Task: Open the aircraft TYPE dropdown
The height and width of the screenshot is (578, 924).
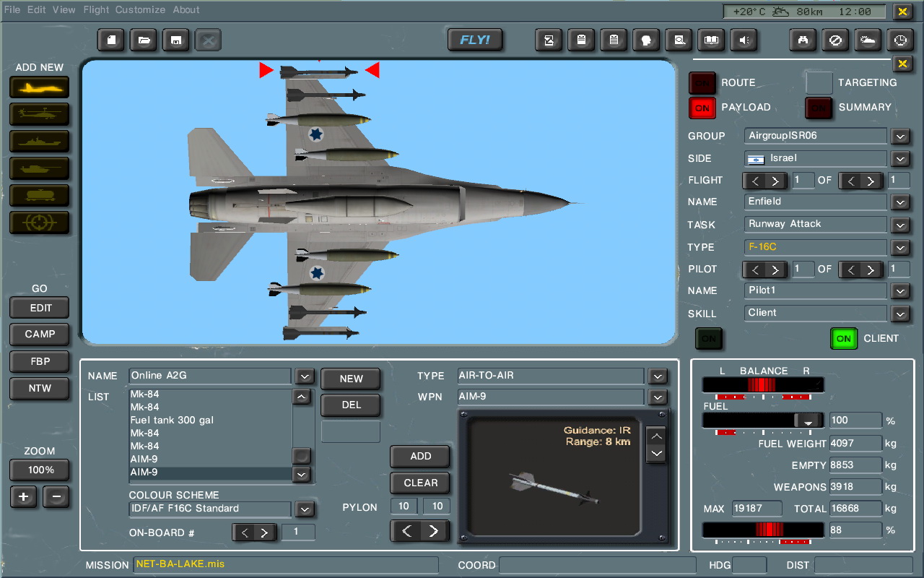Action: 899,247
